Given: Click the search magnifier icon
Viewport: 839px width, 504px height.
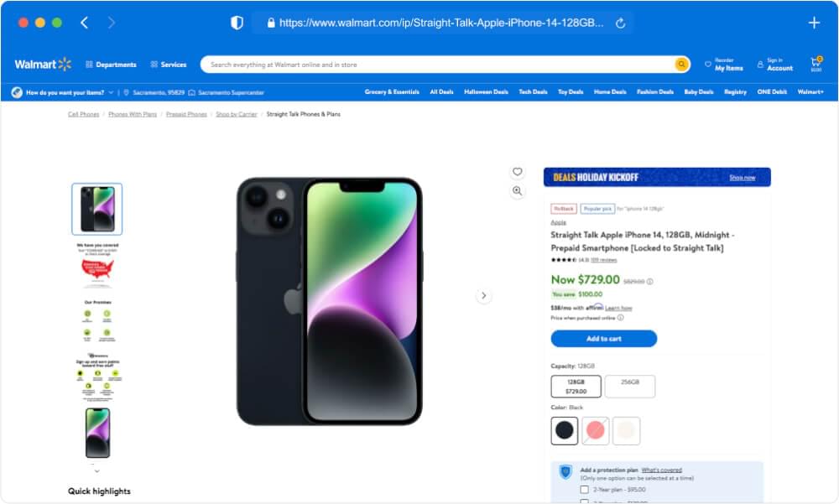Looking at the screenshot, I should point(681,64).
